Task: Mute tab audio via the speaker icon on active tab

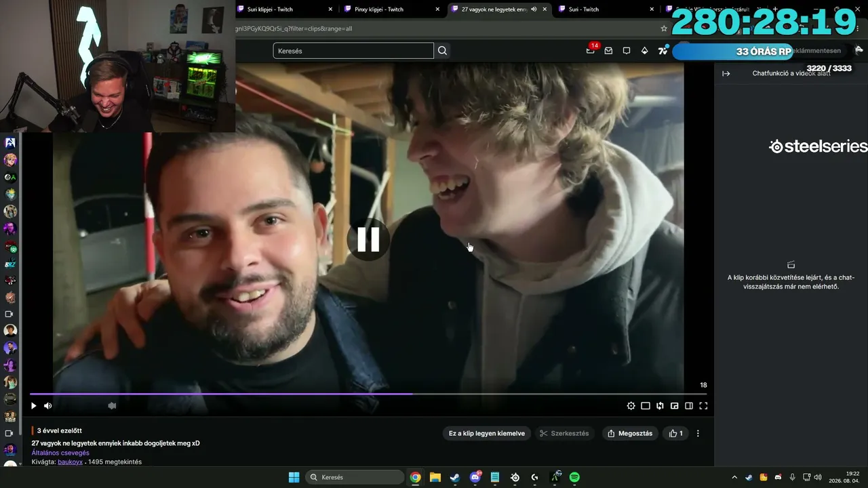Action: 534,9
